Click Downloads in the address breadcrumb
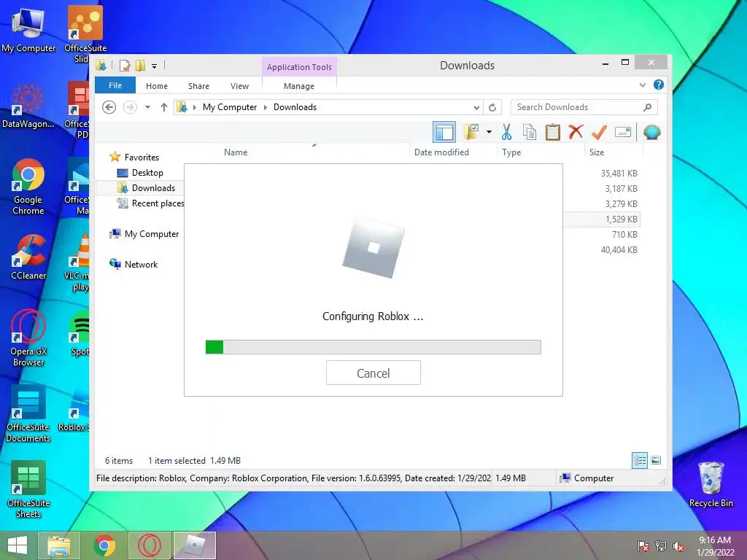747x560 pixels. click(295, 107)
